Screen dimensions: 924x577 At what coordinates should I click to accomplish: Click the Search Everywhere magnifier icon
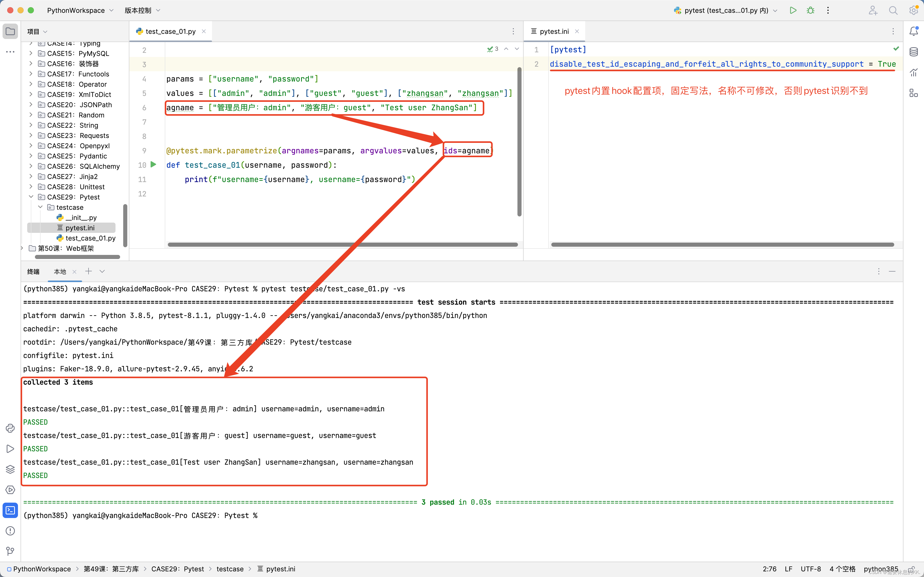pos(893,10)
